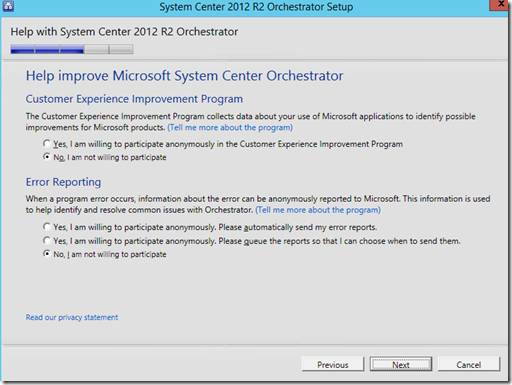Screen dimensions: 512x385
Task: Click the Customer Experience Improvement Program heading
Action: [134, 99]
